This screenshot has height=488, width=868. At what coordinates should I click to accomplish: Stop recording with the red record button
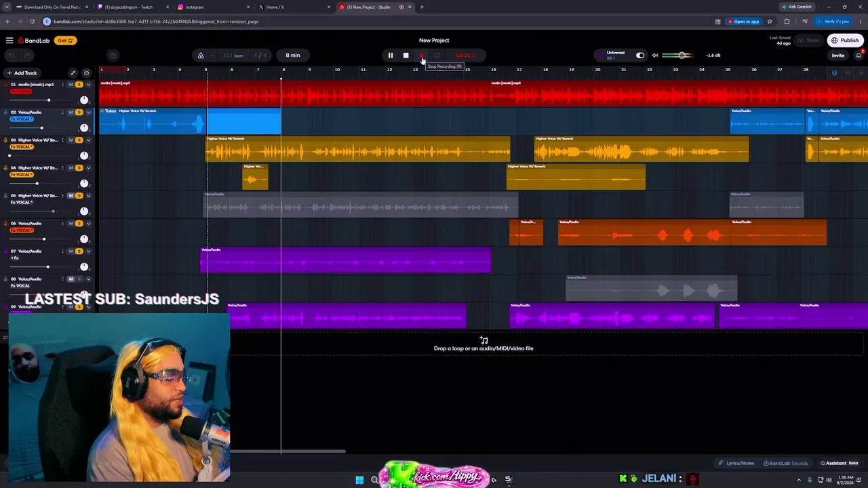(x=421, y=56)
